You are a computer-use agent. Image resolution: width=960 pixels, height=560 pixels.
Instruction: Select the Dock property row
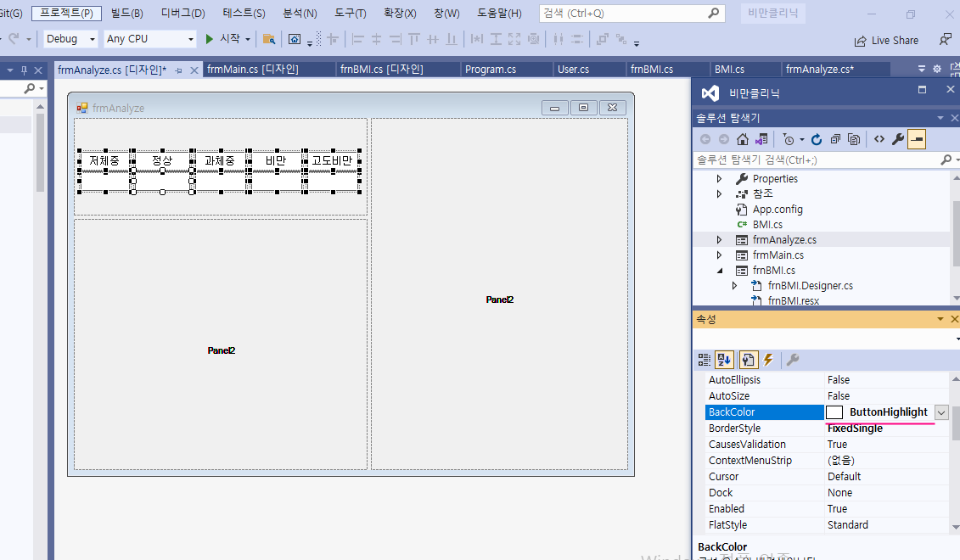[x=827, y=493]
